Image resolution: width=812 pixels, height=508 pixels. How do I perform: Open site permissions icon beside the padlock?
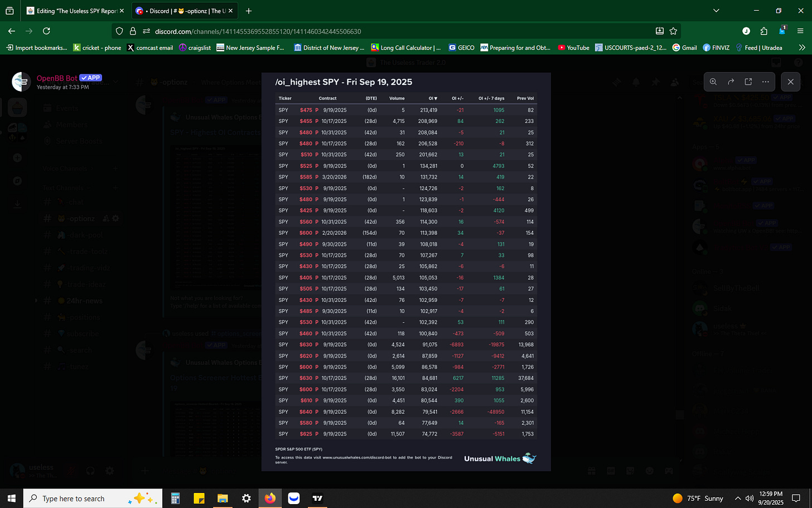(146, 31)
